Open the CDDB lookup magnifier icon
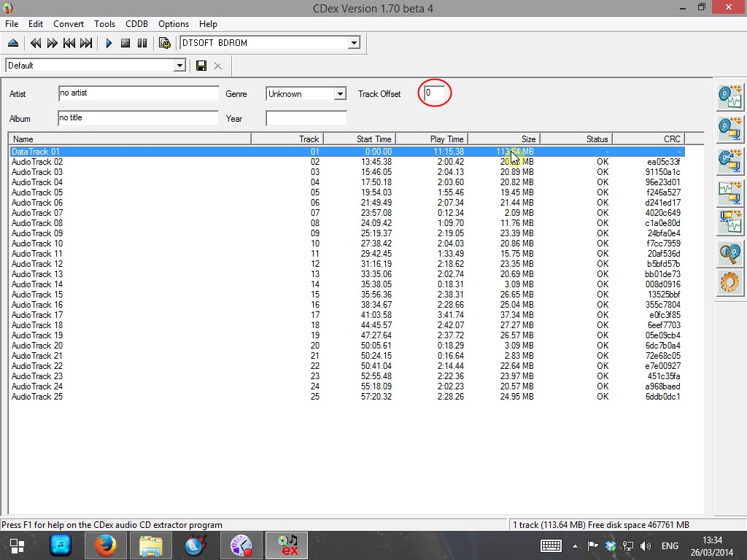 click(729, 253)
